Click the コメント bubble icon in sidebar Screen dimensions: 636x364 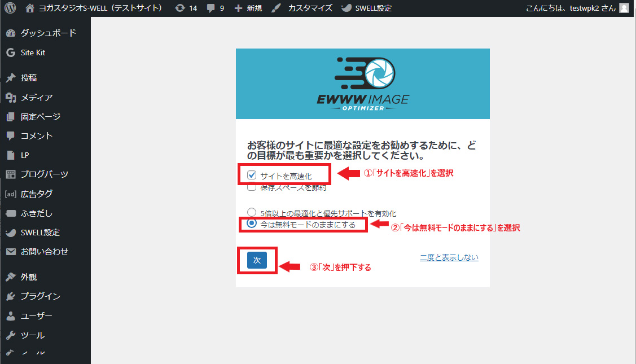[11, 136]
